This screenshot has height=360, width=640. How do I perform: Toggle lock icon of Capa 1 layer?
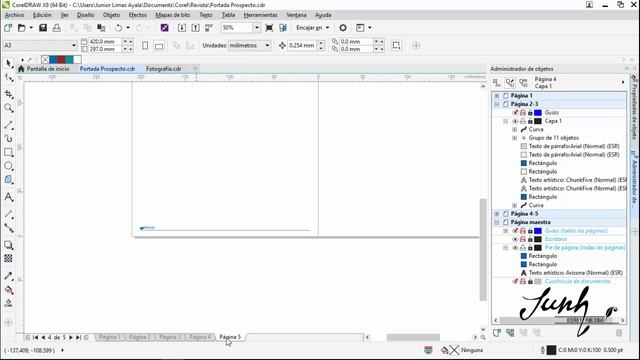[530, 121]
